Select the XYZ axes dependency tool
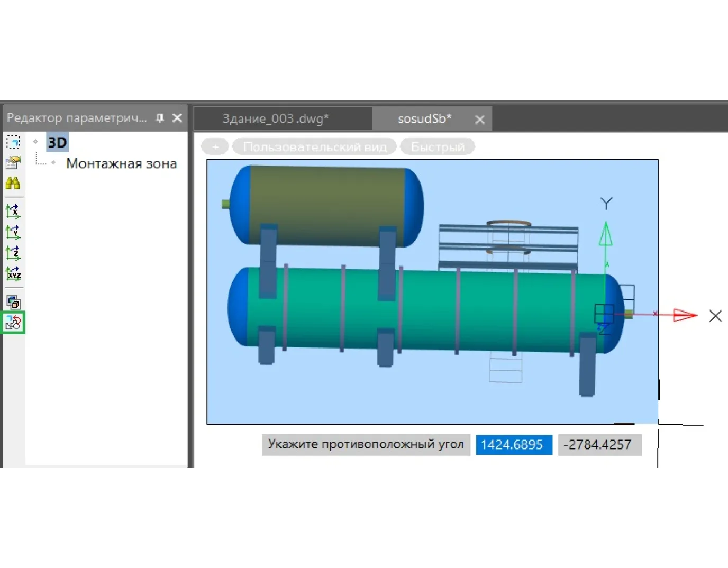The image size is (728, 568). coord(13,273)
